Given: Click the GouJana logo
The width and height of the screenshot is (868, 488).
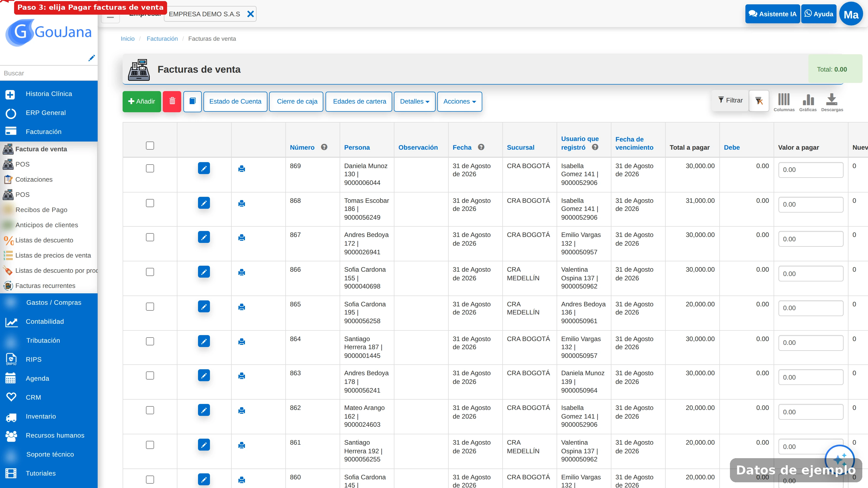Looking at the screenshot, I should [49, 33].
